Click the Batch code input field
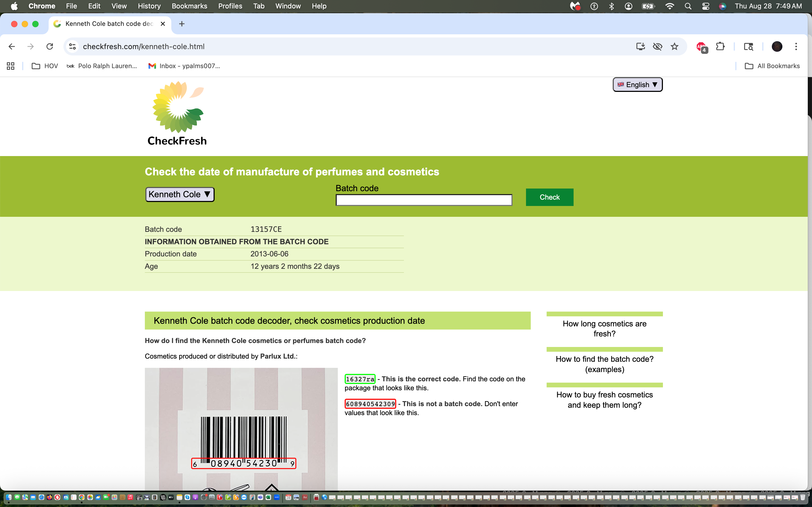Image resolution: width=812 pixels, height=507 pixels. [424, 200]
